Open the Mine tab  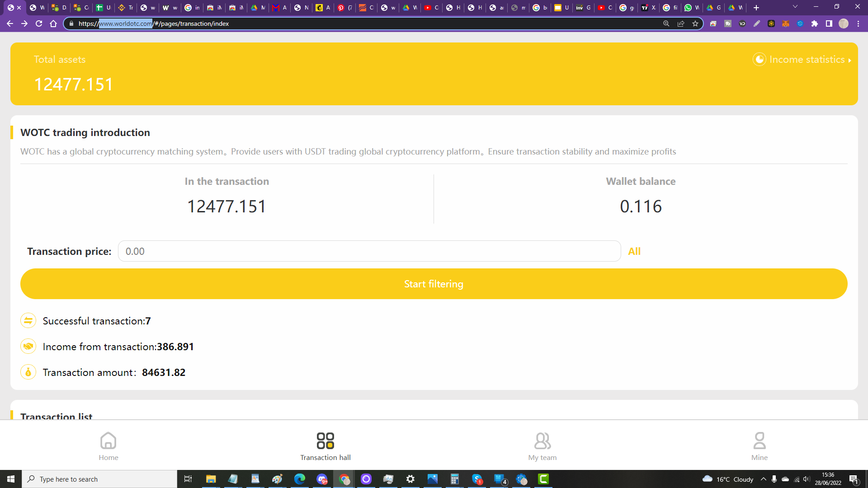759,446
